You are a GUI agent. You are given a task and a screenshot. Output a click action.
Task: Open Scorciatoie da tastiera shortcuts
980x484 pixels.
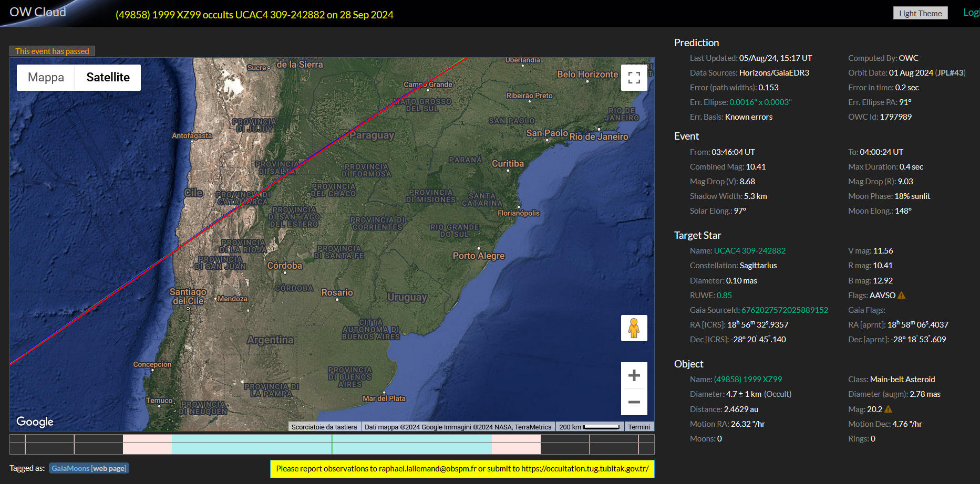pyautogui.click(x=324, y=427)
